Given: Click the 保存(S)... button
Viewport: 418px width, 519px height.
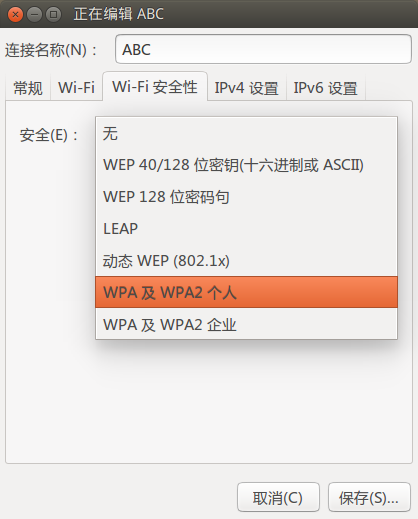Looking at the screenshot, I should [369, 497].
